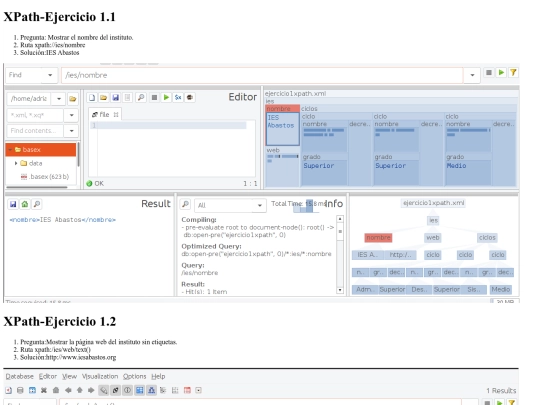
Task: Select the red nombre cell in map view
Action: [x=282, y=108]
